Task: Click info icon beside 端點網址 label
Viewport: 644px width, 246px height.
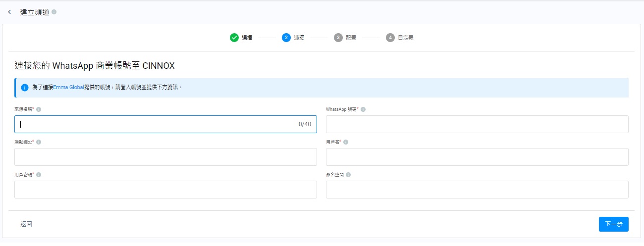Action: (x=39, y=142)
